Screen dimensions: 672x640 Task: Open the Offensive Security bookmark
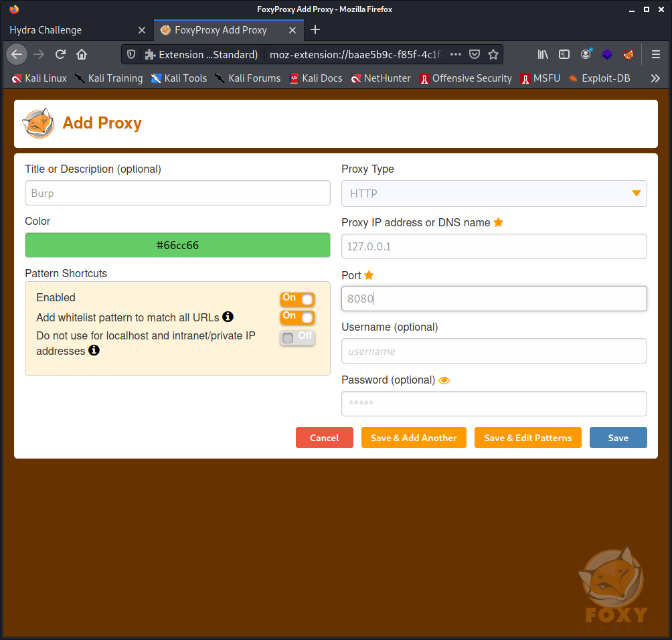coord(465,78)
